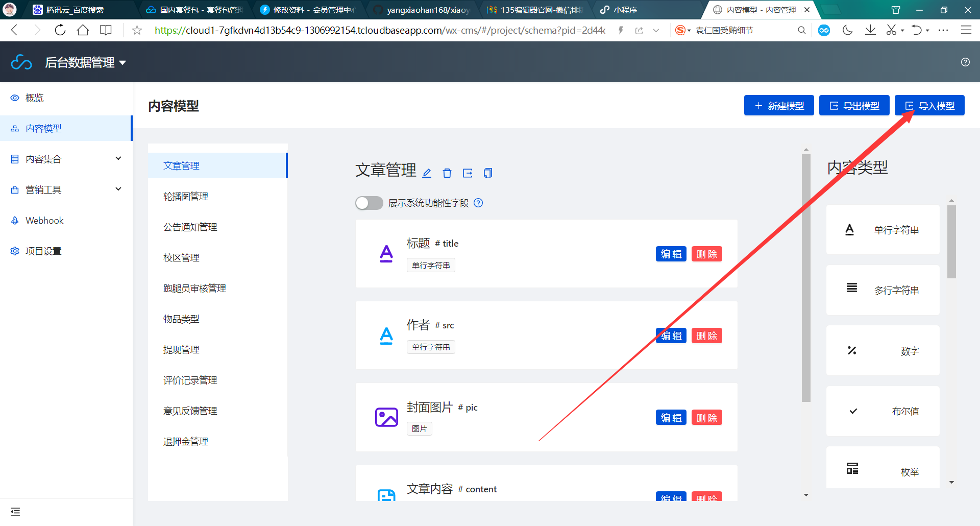Click the 新建模型 button

779,105
